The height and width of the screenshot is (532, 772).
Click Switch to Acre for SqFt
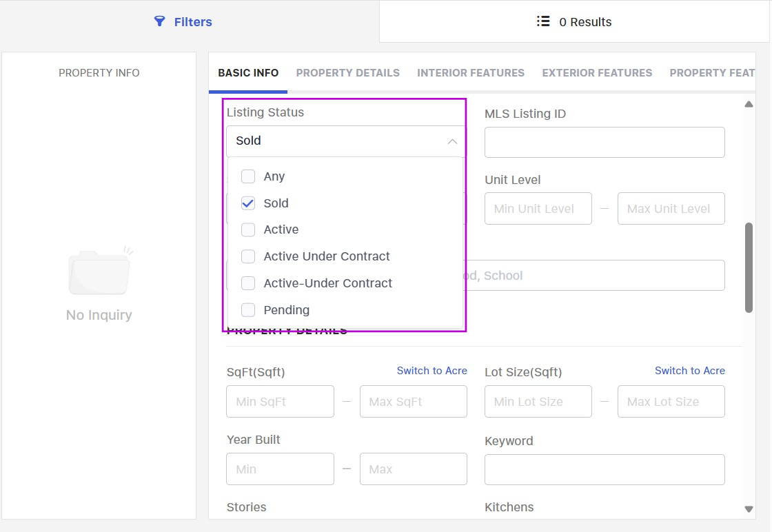coord(431,371)
